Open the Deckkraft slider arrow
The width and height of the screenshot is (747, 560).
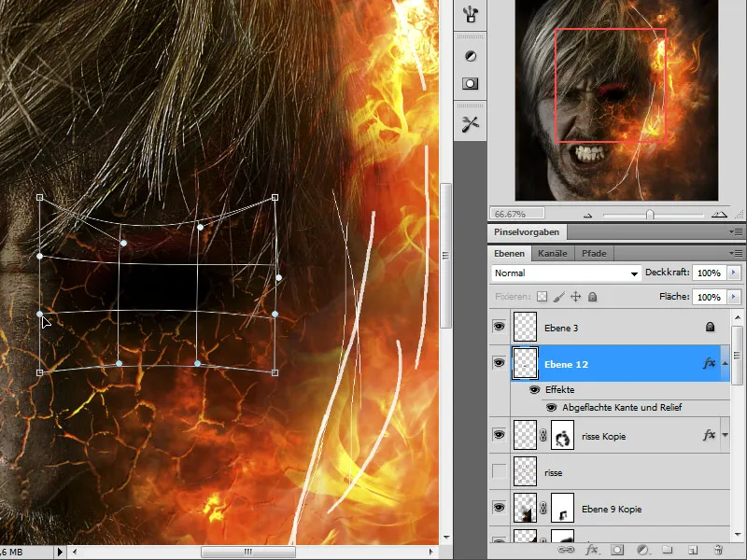734,273
